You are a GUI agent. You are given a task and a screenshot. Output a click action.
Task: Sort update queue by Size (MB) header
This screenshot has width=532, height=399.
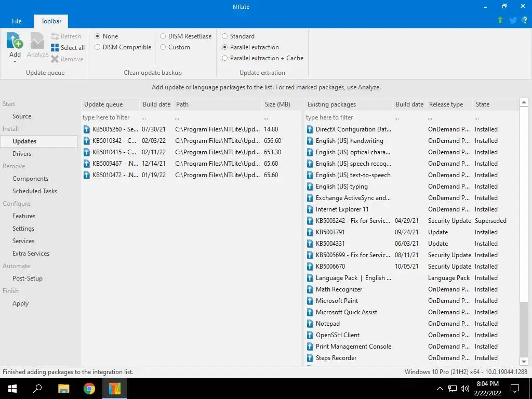[x=281, y=104]
